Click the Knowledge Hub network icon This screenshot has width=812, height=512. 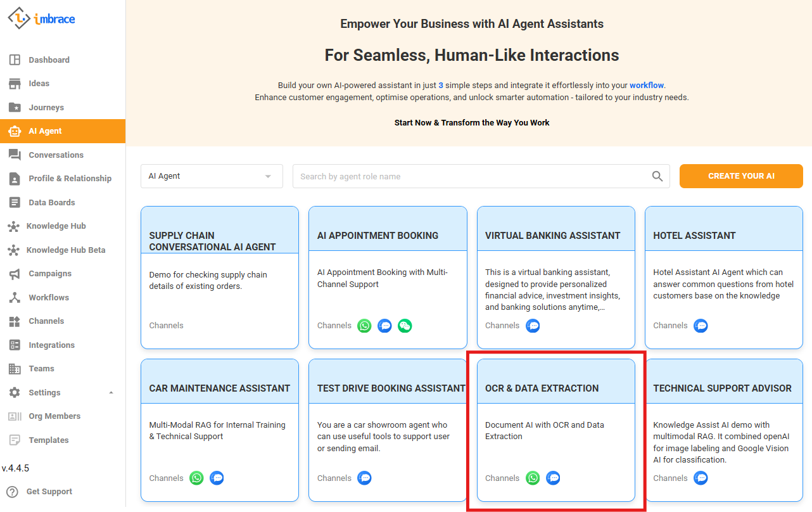(x=13, y=226)
